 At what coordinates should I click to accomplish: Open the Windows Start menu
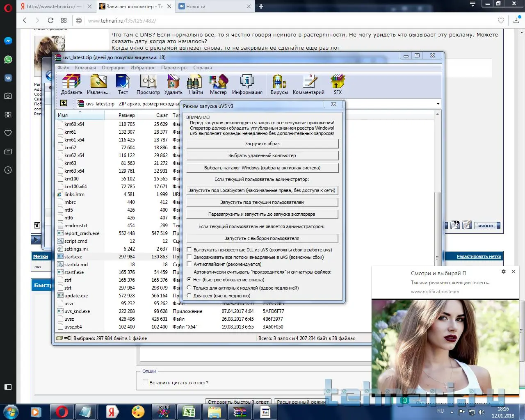11,411
